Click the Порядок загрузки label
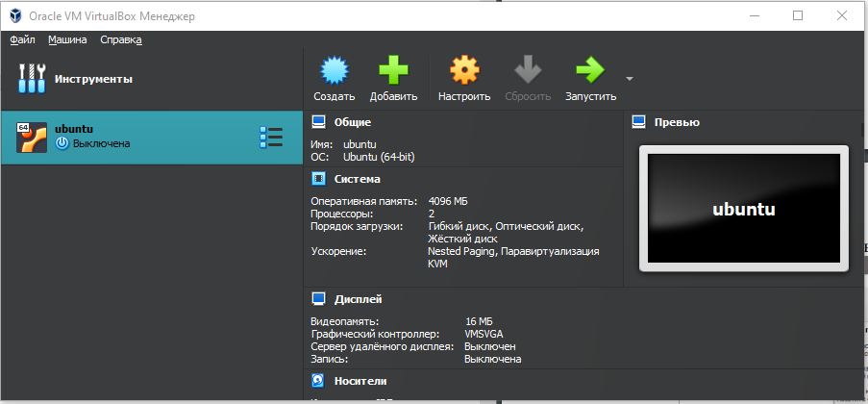868x404 pixels. [x=358, y=226]
